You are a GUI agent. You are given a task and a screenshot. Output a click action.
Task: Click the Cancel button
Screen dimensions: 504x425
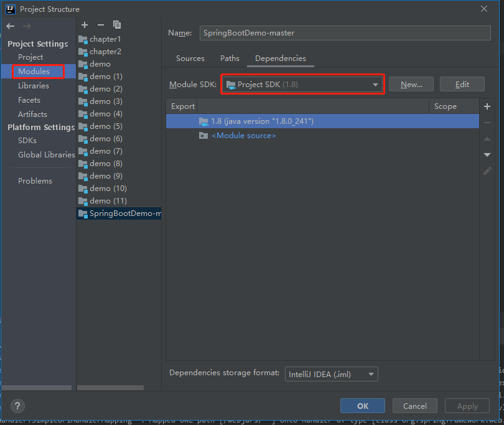tap(414, 406)
